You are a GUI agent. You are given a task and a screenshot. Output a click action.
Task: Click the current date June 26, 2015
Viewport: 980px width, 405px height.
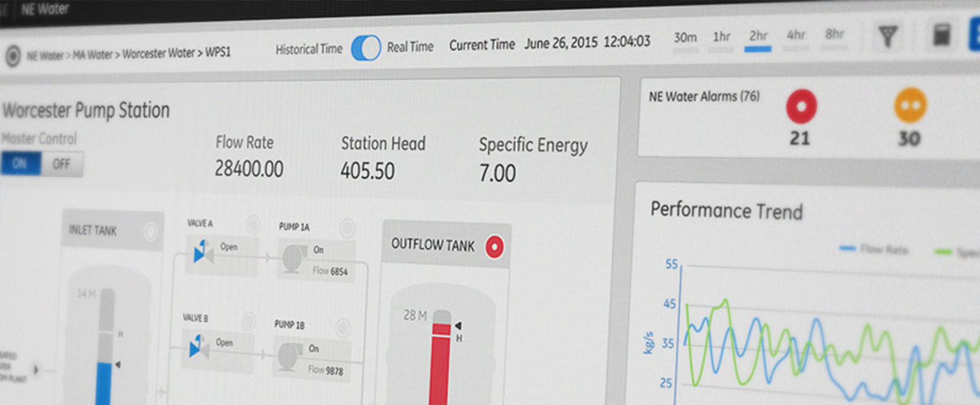coord(561,43)
